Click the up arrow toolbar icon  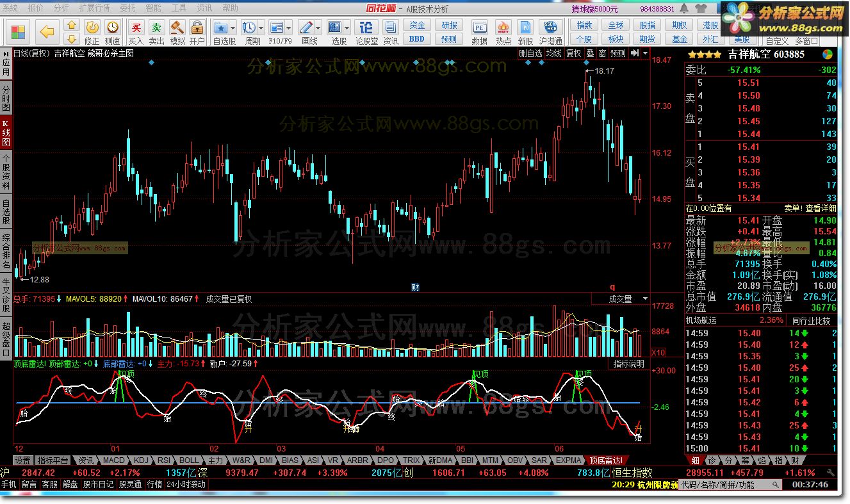(72, 26)
